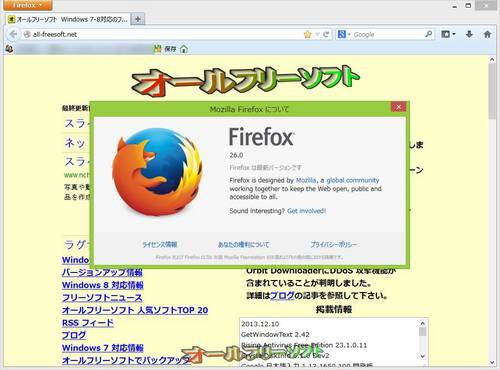500x370 pixels.
Task: Click the house bookmark icon in bookmarks bar
Action: [x=184, y=49]
